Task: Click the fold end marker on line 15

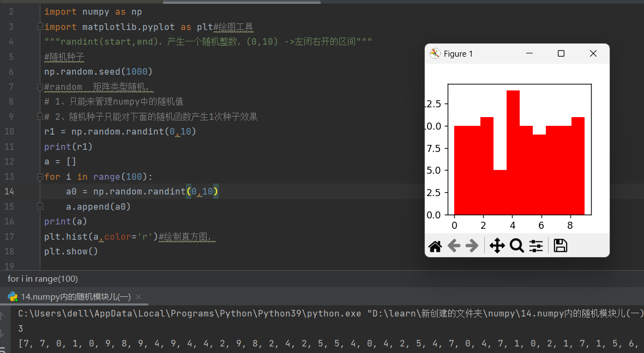Action: [40, 206]
